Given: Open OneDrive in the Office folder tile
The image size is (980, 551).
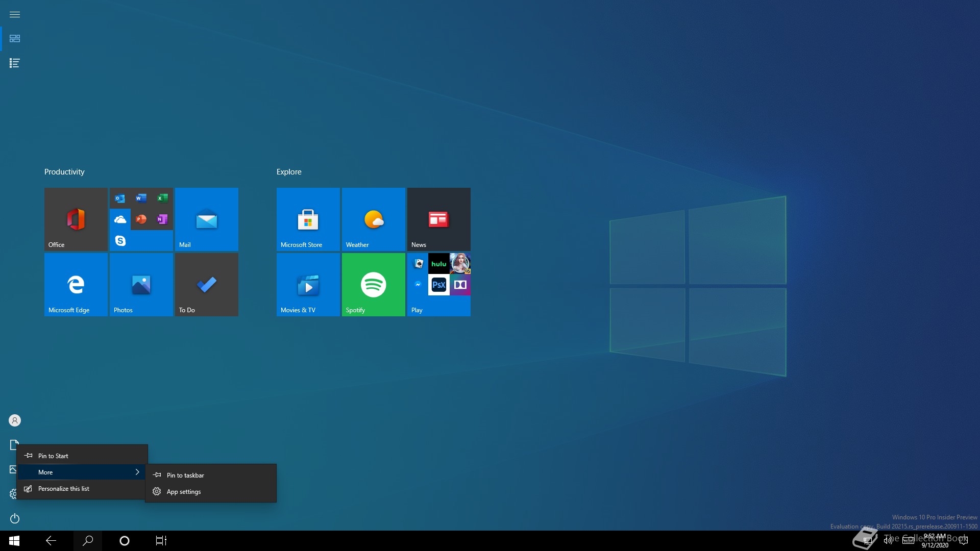Looking at the screenshot, I should [x=120, y=219].
